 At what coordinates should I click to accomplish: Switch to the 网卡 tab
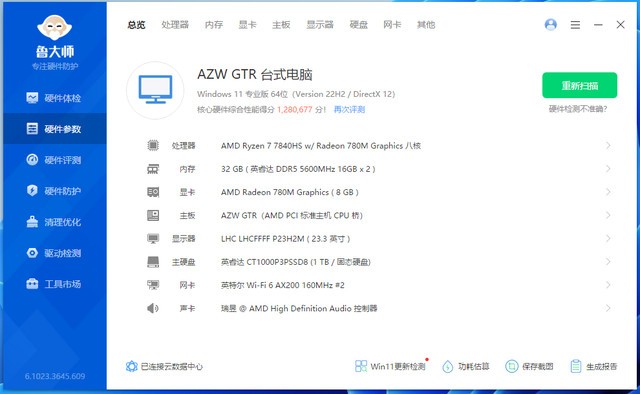(392, 25)
